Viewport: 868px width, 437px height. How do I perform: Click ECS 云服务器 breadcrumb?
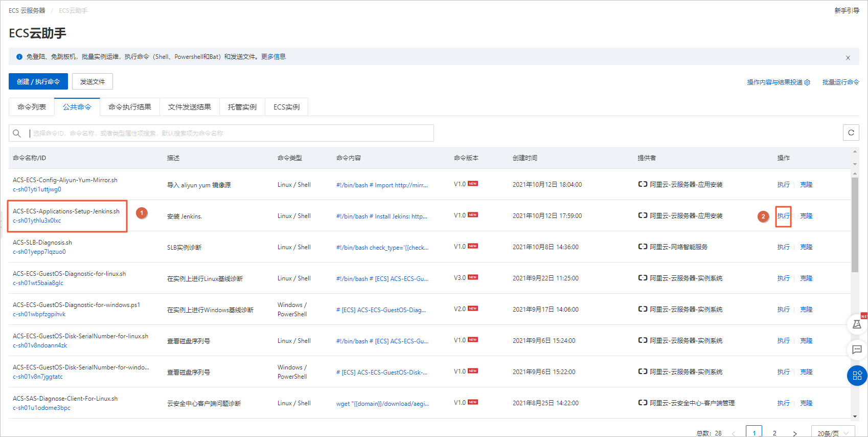point(27,10)
